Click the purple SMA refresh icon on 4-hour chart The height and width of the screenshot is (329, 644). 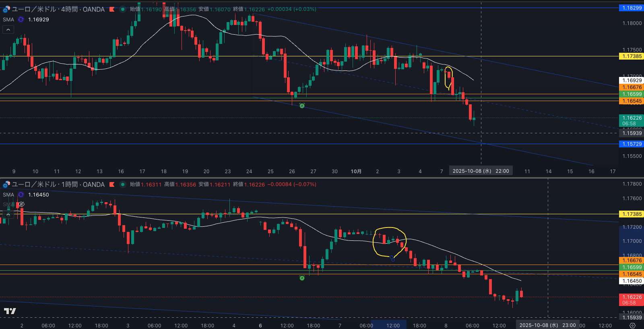[21, 19]
